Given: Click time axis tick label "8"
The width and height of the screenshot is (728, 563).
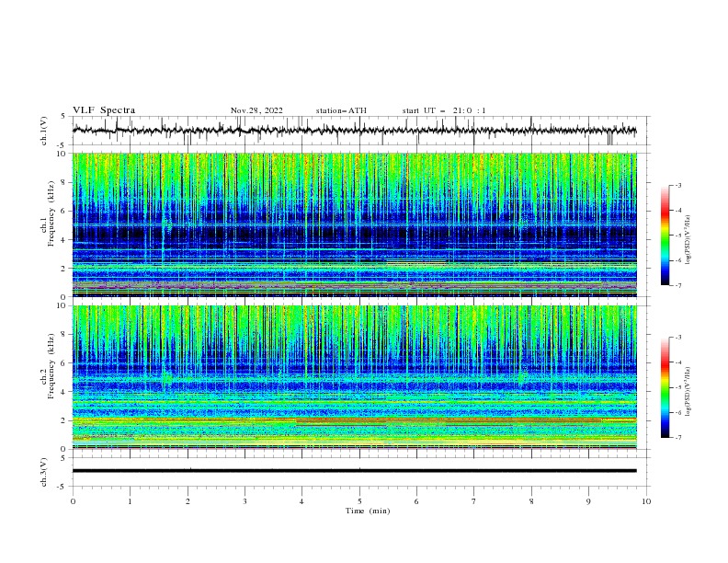Looking at the screenshot, I should (531, 501).
